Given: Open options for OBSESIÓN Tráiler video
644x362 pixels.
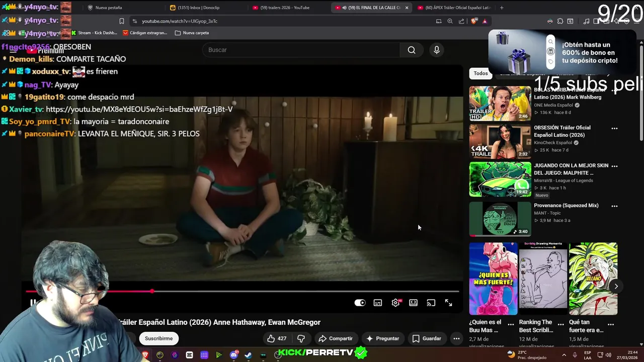Looking at the screenshot, I should tap(614, 128).
